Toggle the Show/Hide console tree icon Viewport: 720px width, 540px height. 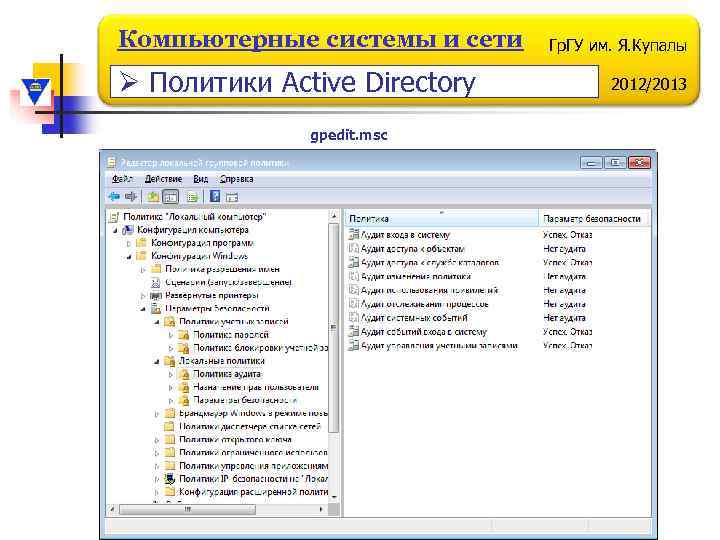pos(170,197)
